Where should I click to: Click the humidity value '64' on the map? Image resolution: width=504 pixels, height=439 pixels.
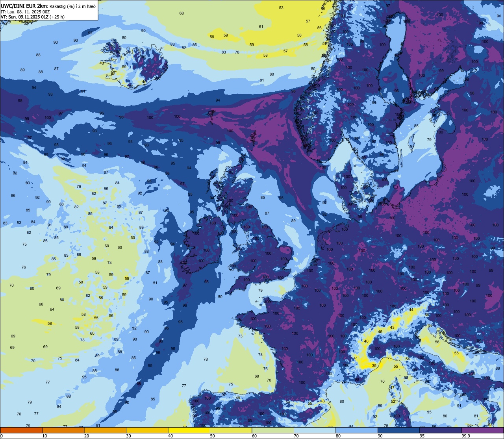pyautogui.click(x=52, y=309)
